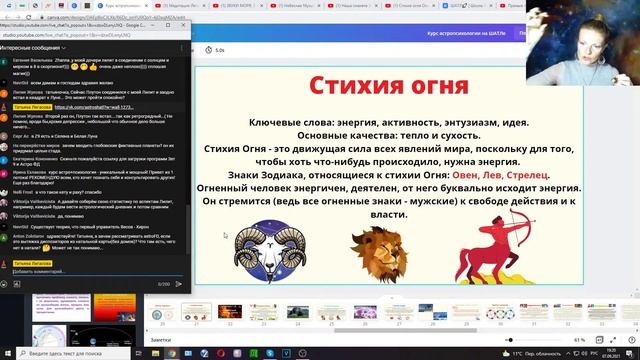Screen dimensions: 640x360
Task: Open the chat popup's three-dot options menu
Action: tap(182, 48)
